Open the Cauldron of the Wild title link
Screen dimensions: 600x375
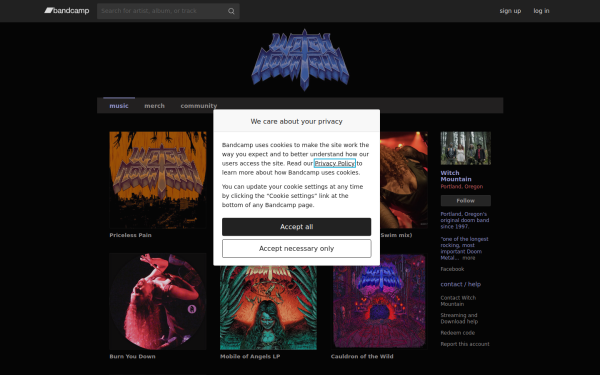pyautogui.click(x=362, y=356)
